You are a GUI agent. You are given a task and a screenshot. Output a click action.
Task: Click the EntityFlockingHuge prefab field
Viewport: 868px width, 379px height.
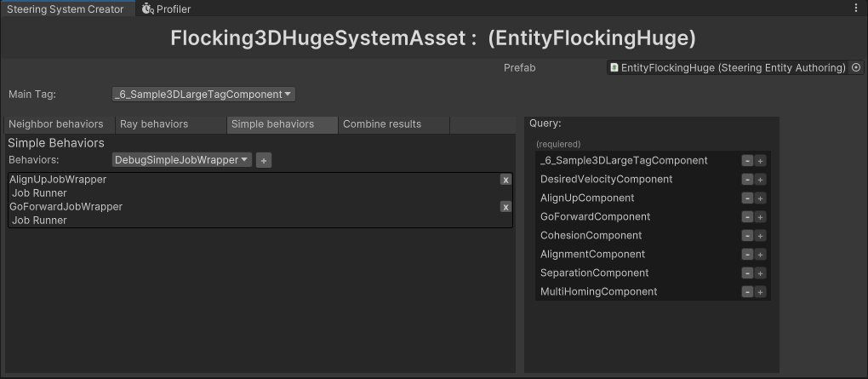(x=728, y=68)
